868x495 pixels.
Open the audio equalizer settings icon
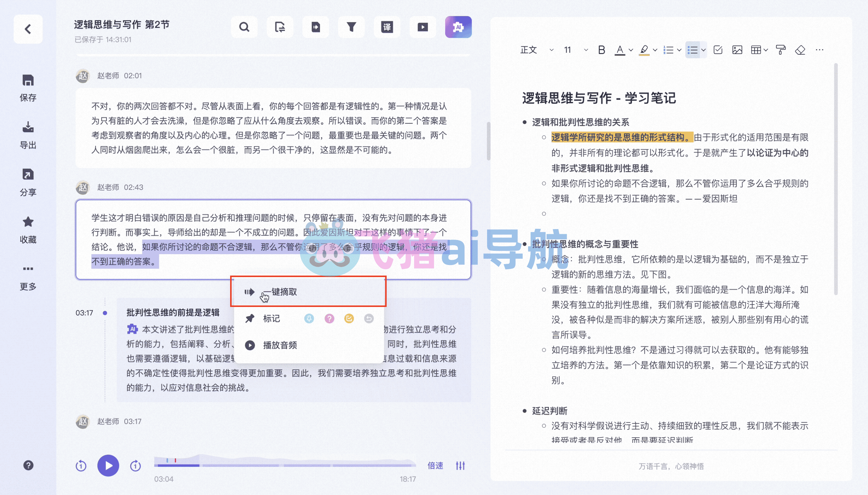[460, 465]
